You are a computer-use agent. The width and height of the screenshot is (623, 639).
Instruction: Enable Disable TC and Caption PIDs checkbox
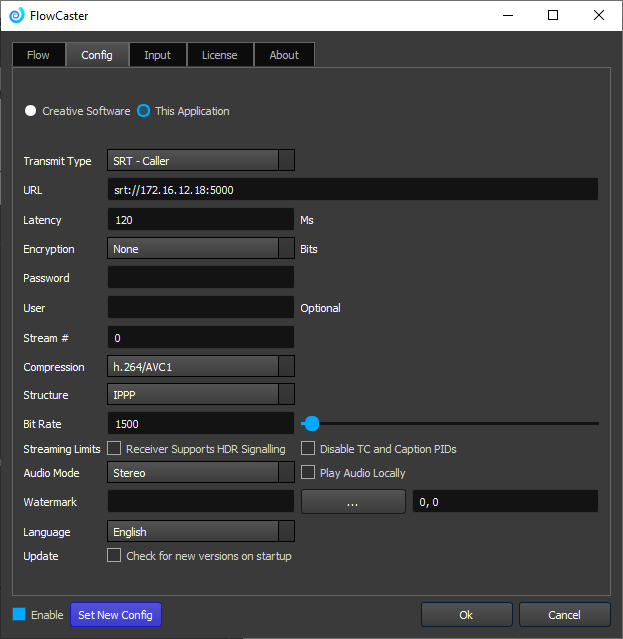click(308, 448)
